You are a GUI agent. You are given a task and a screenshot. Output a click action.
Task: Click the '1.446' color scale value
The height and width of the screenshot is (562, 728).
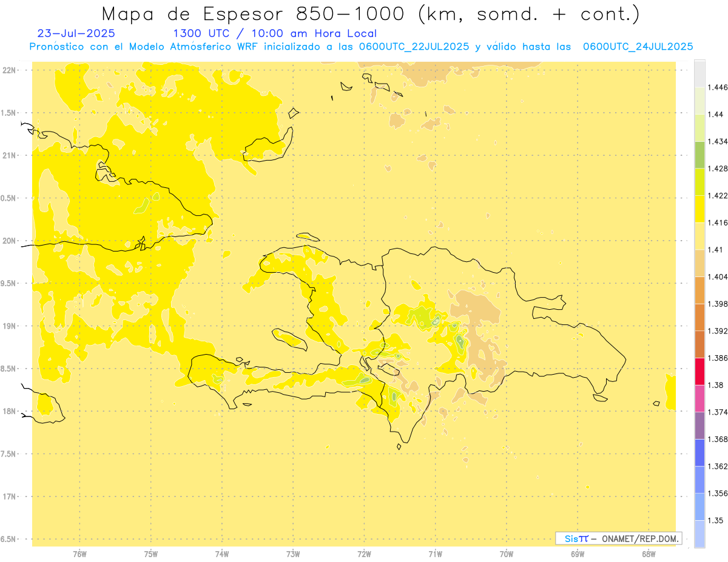[x=718, y=87]
